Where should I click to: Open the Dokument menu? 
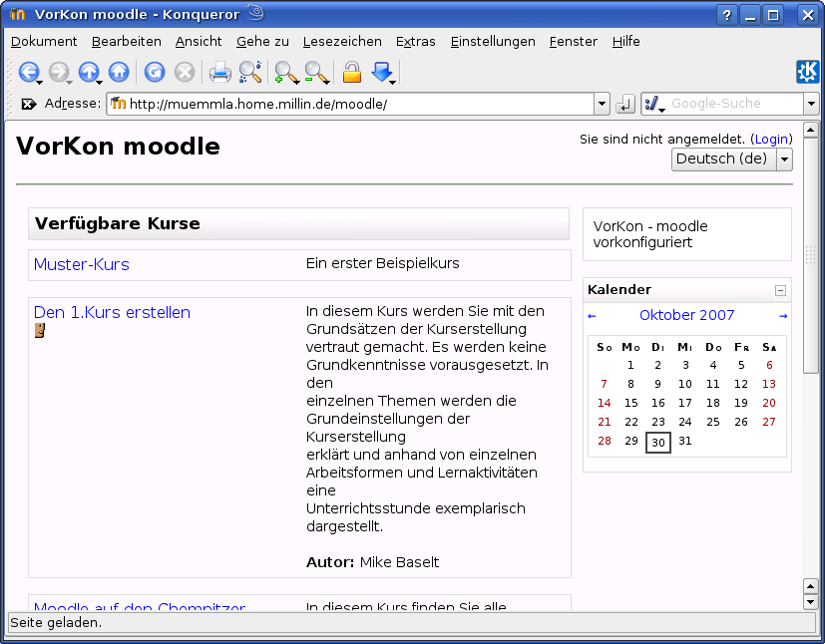point(44,42)
